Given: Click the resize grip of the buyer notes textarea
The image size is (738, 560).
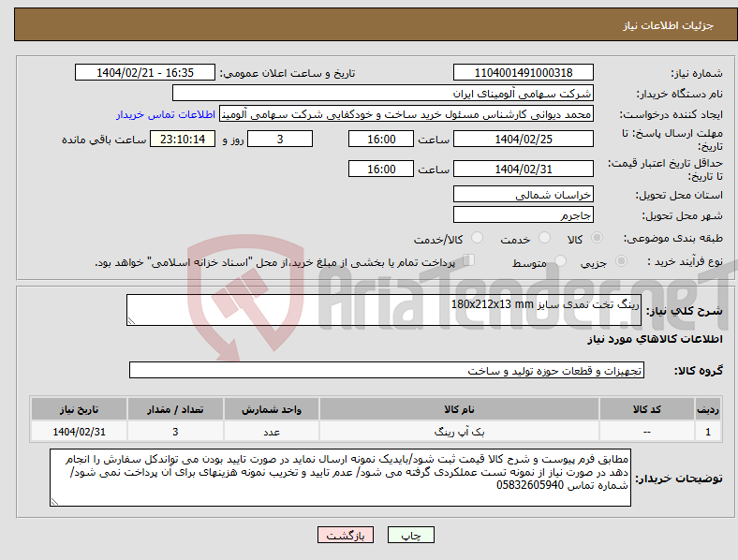Looking at the screenshot, I should point(54,502).
